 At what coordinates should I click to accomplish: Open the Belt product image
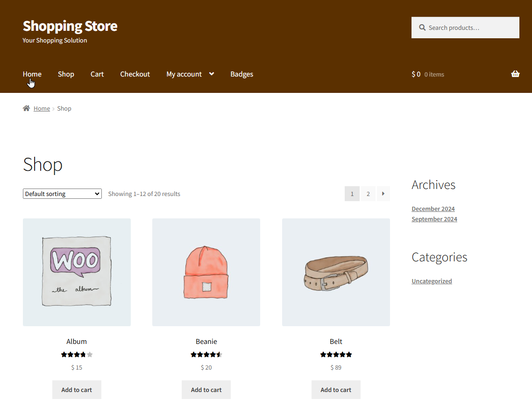coord(336,272)
